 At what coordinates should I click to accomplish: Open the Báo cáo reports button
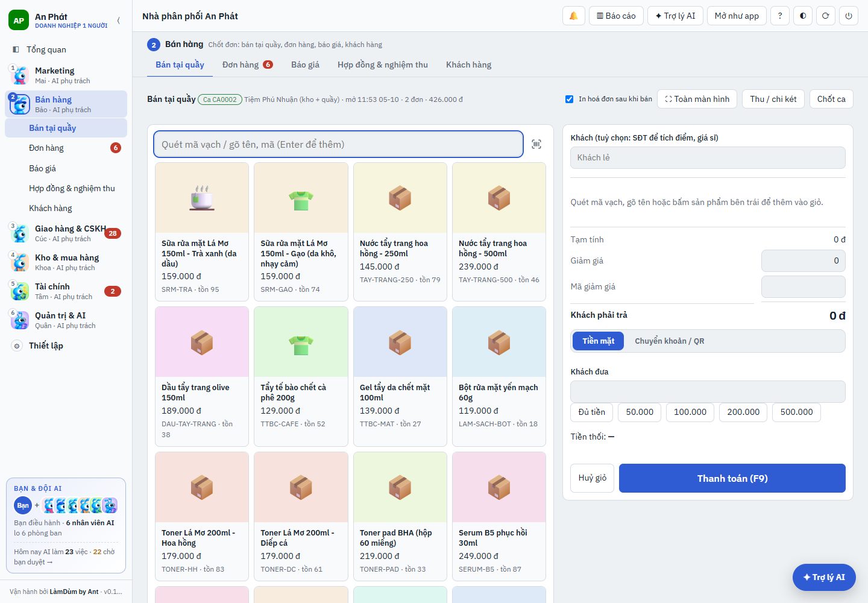click(x=616, y=16)
